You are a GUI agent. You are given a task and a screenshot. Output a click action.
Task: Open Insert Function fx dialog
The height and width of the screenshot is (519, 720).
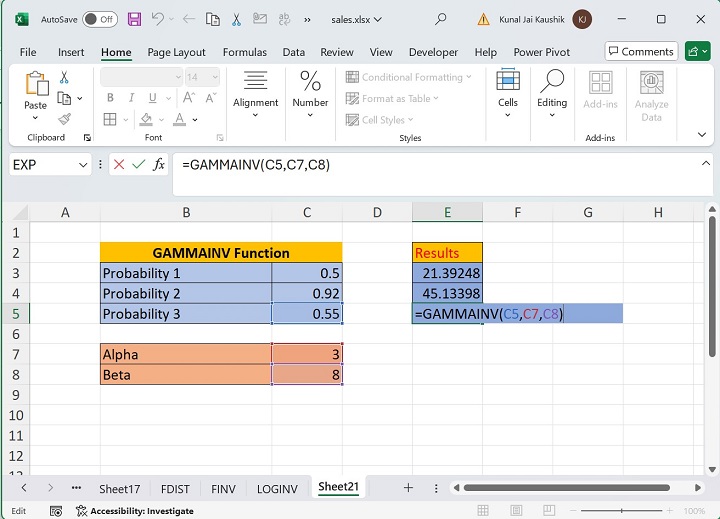pyautogui.click(x=158, y=165)
